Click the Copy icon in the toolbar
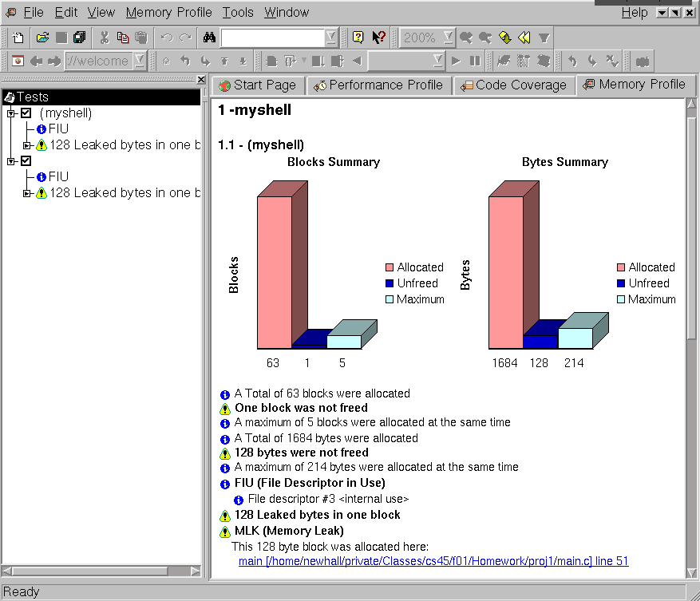The image size is (700, 601). click(122, 38)
